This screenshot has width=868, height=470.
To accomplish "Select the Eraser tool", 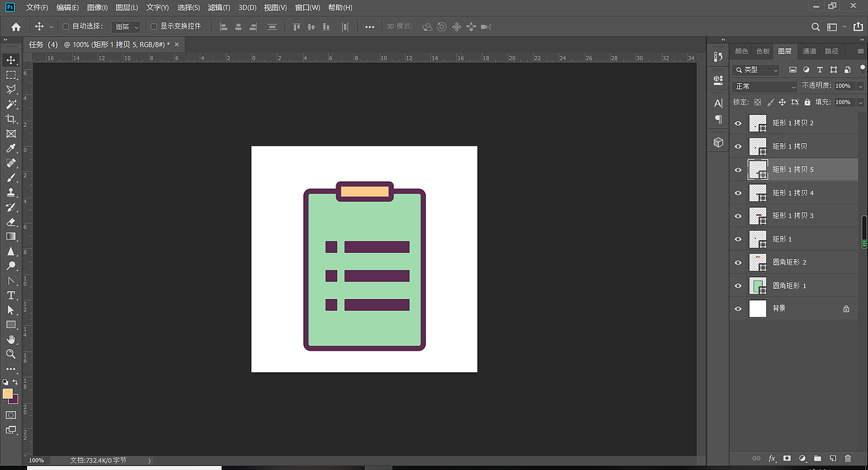I will click(x=11, y=222).
